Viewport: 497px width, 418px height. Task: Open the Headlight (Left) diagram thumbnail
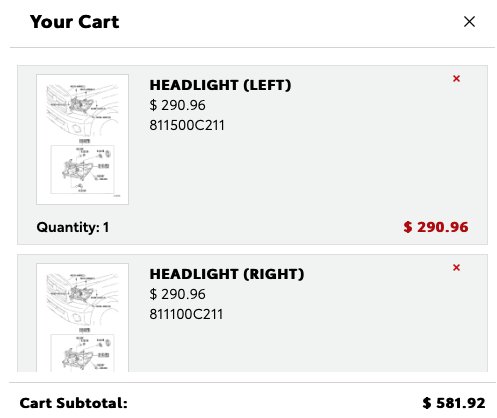(82, 139)
